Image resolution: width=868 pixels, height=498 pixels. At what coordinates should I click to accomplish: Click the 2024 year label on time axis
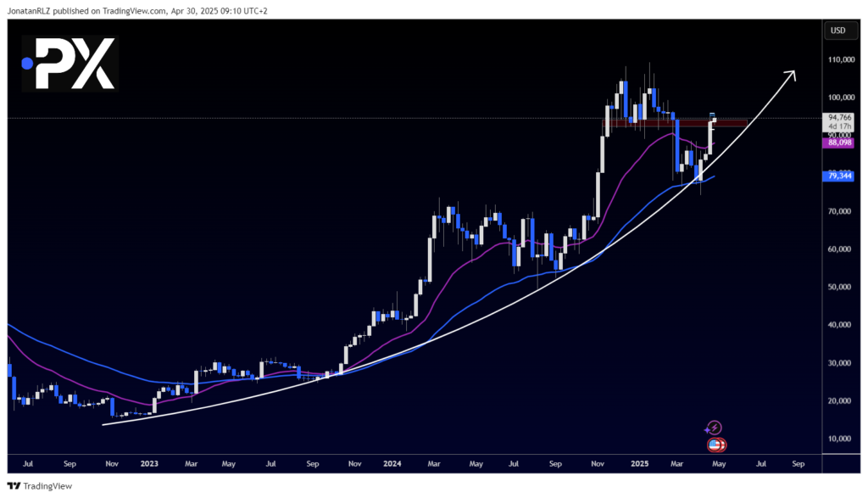pos(392,464)
